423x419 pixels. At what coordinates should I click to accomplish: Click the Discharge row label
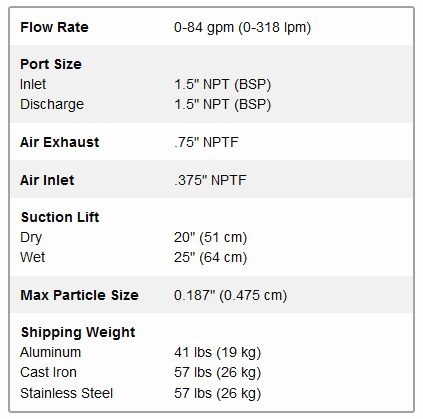[52, 104]
